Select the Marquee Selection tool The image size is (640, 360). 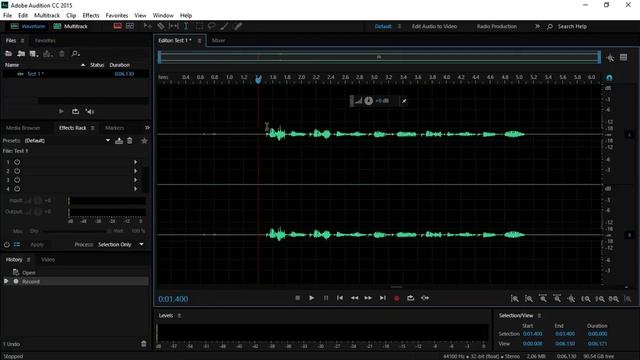(x=199, y=26)
